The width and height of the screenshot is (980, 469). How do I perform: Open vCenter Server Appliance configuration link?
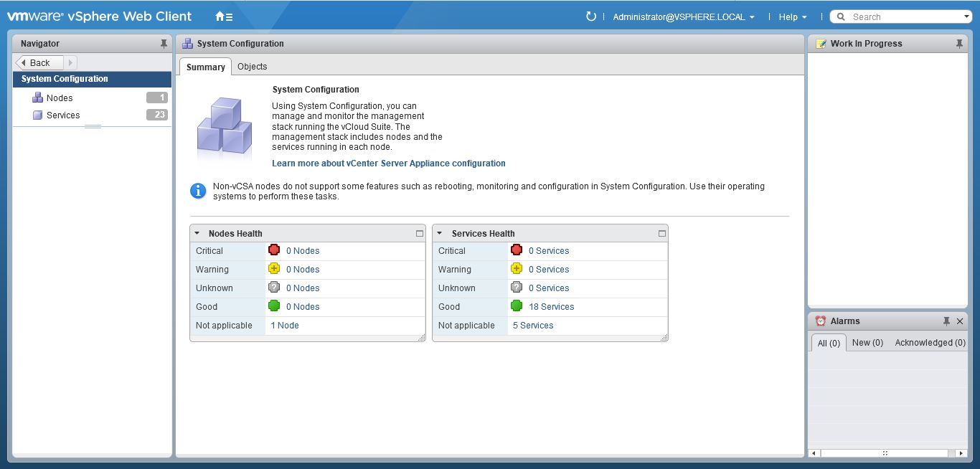pos(388,164)
